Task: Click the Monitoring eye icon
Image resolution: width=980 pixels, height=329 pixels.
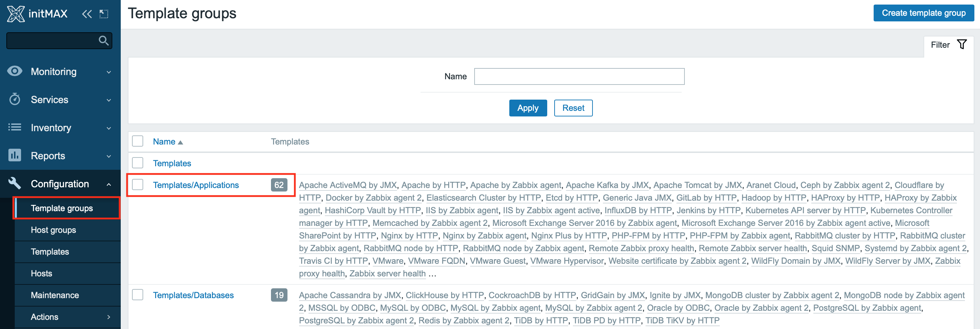Action: tap(15, 71)
